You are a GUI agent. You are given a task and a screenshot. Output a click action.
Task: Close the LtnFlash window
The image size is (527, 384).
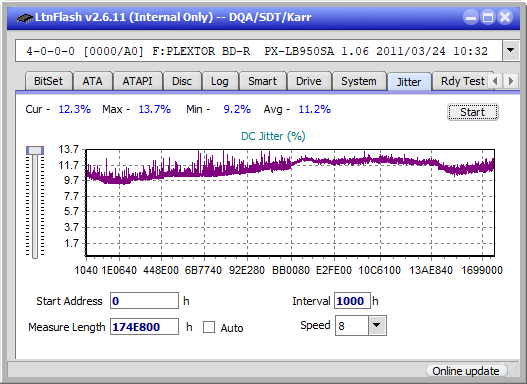click(505, 17)
